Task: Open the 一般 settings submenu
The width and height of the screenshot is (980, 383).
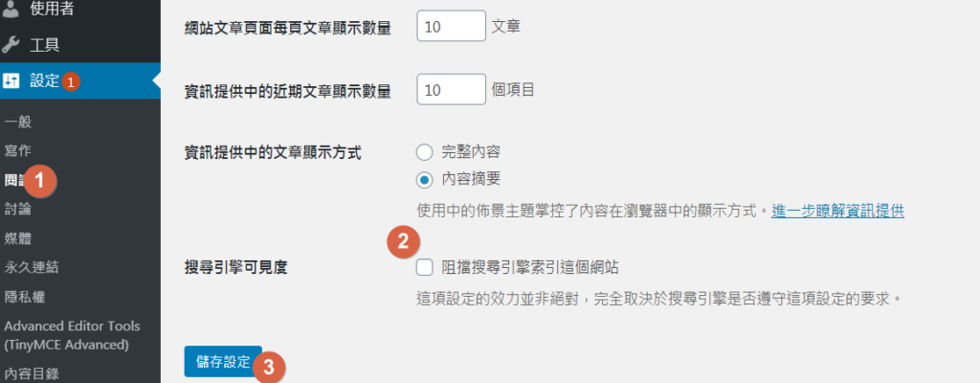Action: (18, 122)
